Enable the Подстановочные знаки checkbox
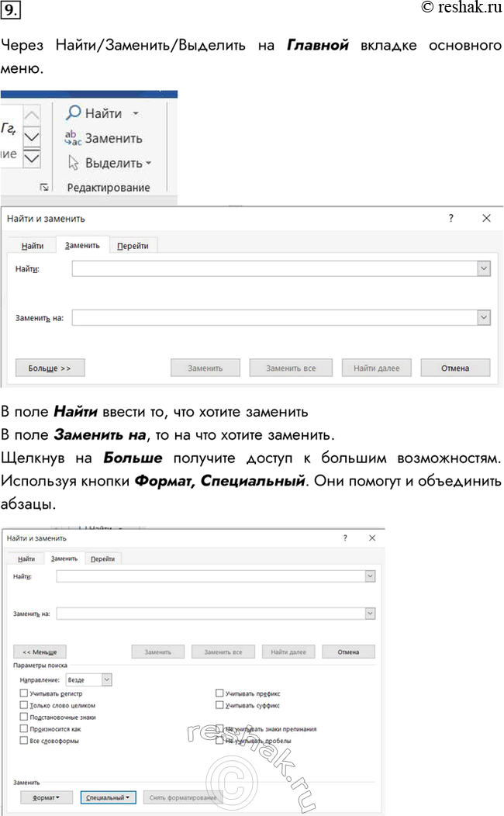This screenshot has width=504, height=816. click(24, 717)
